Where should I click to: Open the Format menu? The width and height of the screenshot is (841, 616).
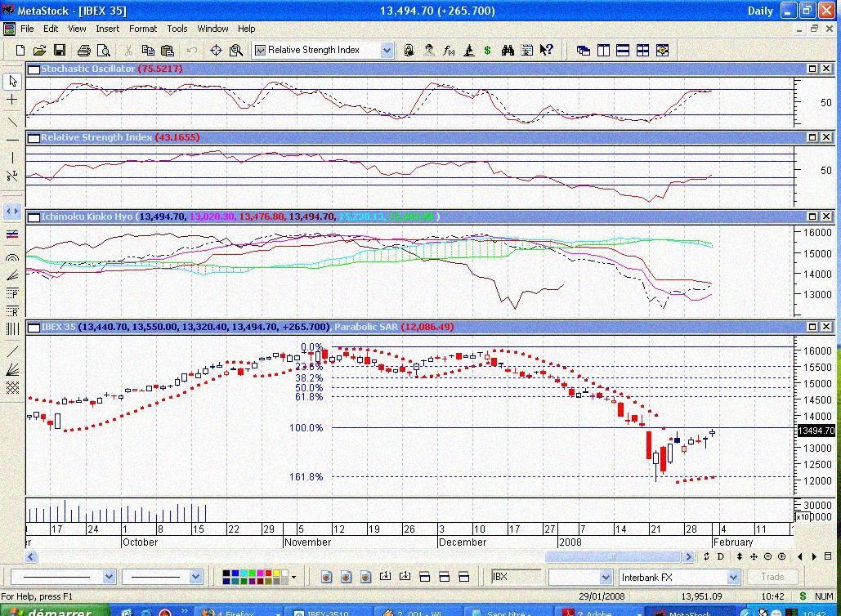click(x=142, y=29)
